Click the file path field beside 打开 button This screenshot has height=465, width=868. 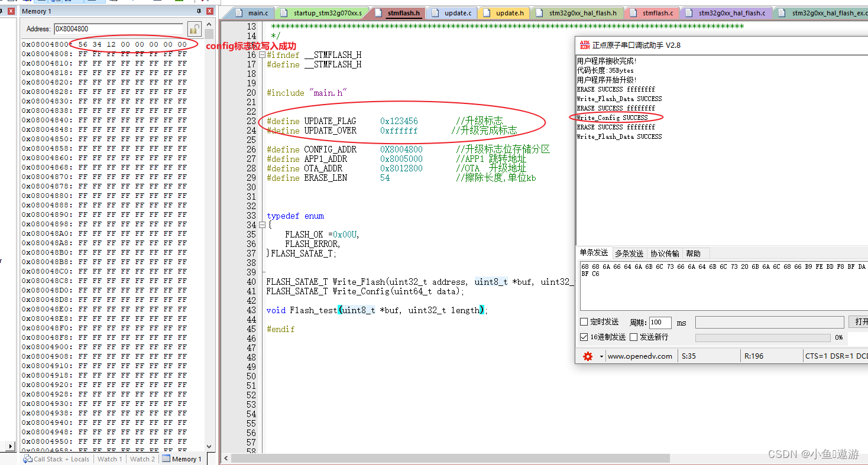click(769, 322)
